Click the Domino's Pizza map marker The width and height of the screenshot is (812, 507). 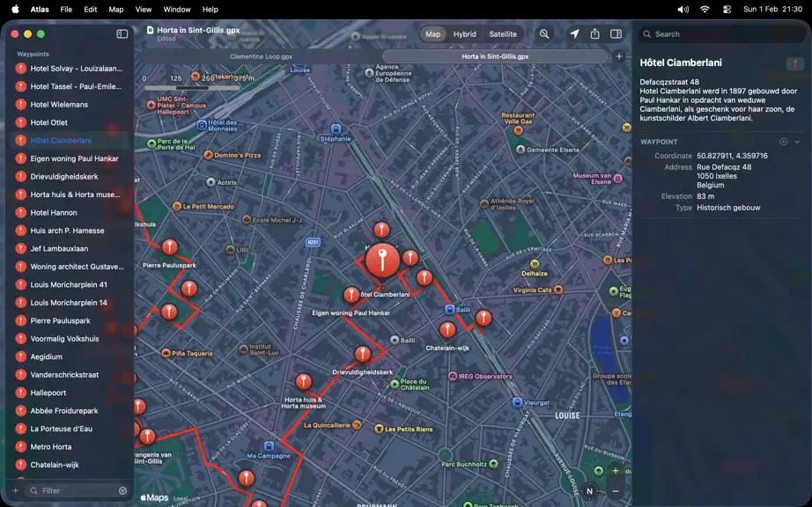click(208, 155)
